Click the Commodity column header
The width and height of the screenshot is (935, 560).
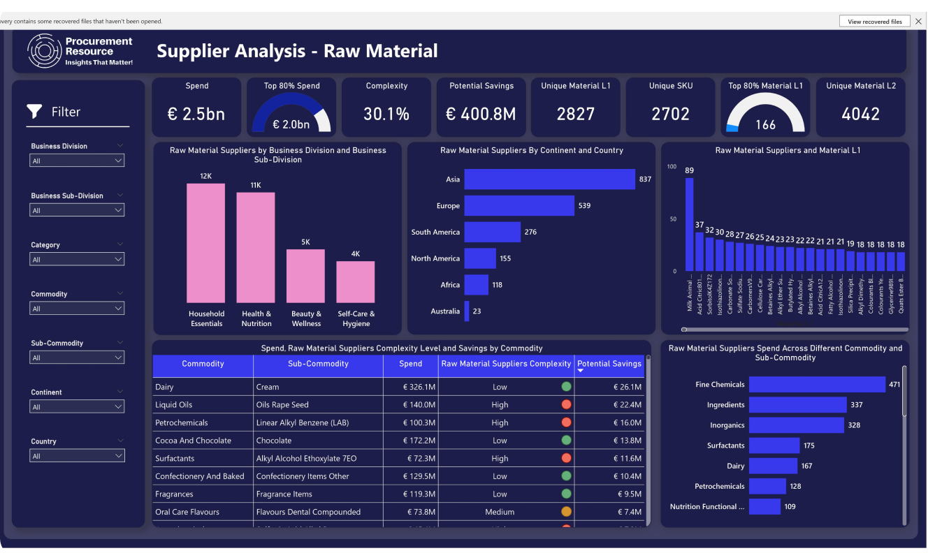(203, 364)
